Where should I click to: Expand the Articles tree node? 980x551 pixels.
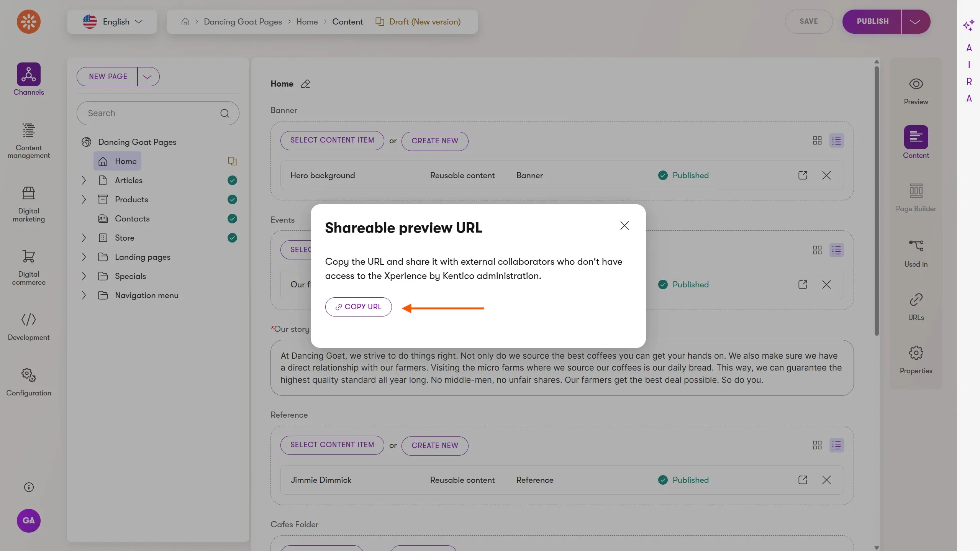tap(84, 180)
